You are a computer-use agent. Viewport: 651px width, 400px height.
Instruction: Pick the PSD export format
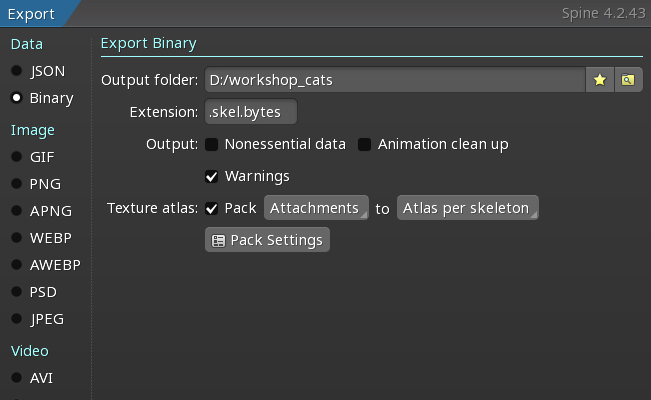pos(17,292)
